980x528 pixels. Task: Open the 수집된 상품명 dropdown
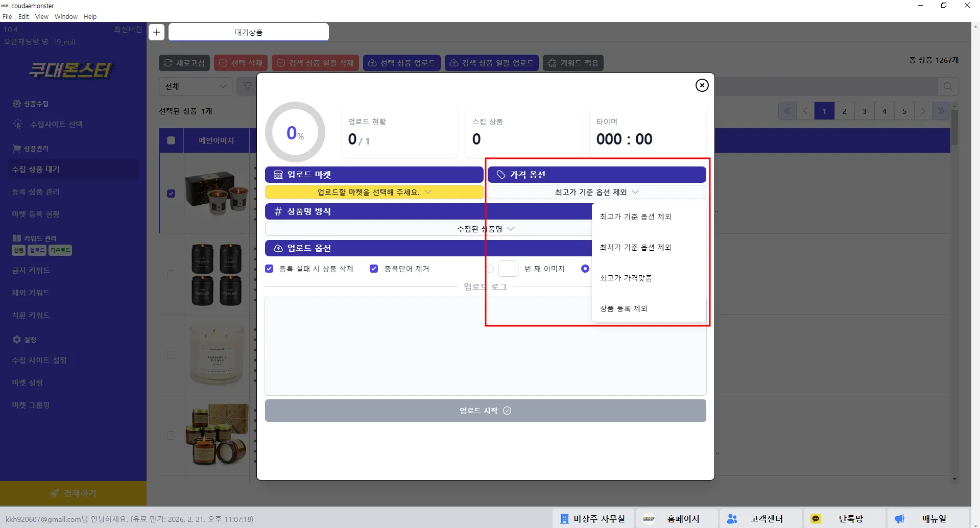[x=485, y=229]
